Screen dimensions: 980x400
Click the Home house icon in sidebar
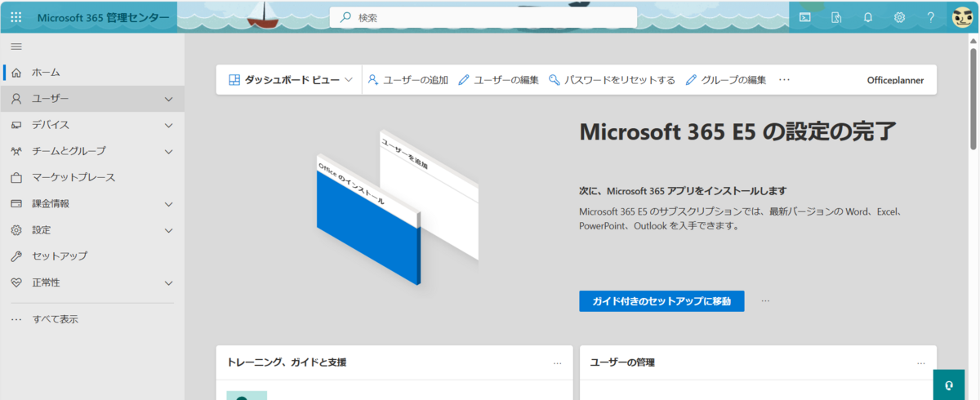16,73
